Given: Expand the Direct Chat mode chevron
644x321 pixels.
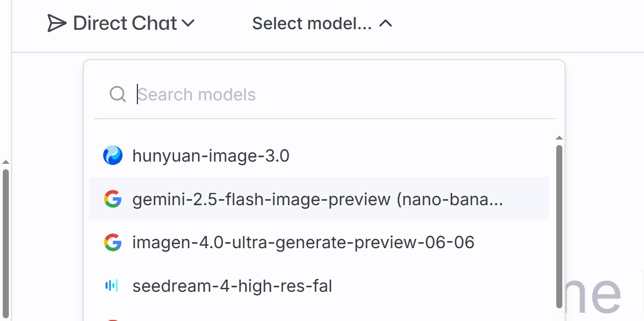Looking at the screenshot, I should tap(188, 23).
